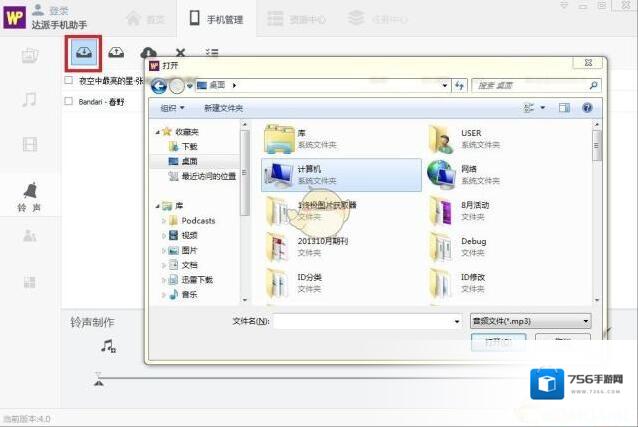Open the video film section in sidebar
Screen dimensions: 638x427
pyautogui.click(x=30, y=144)
